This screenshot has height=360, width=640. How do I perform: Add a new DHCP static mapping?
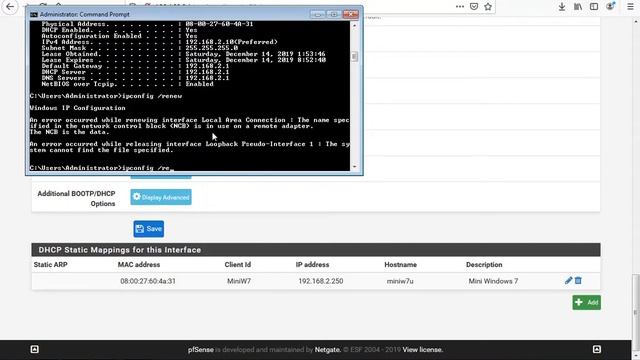[x=587, y=302]
